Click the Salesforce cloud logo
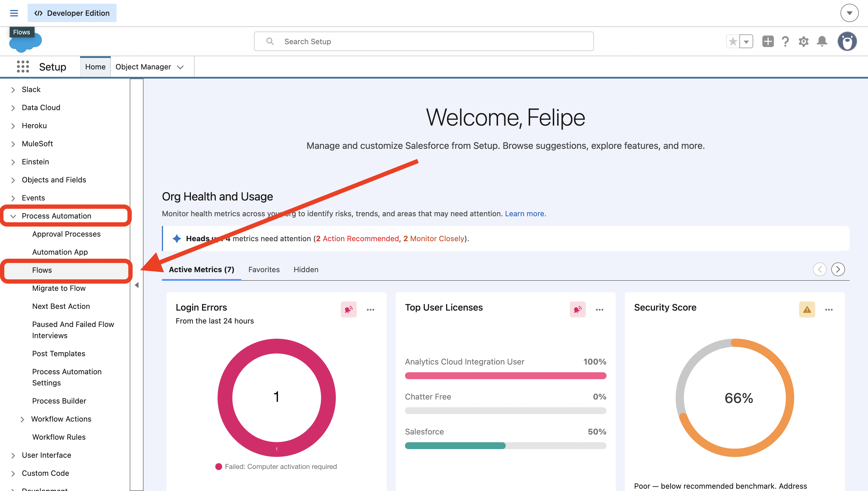Viewport: 868px width, 491px height. 25,42
